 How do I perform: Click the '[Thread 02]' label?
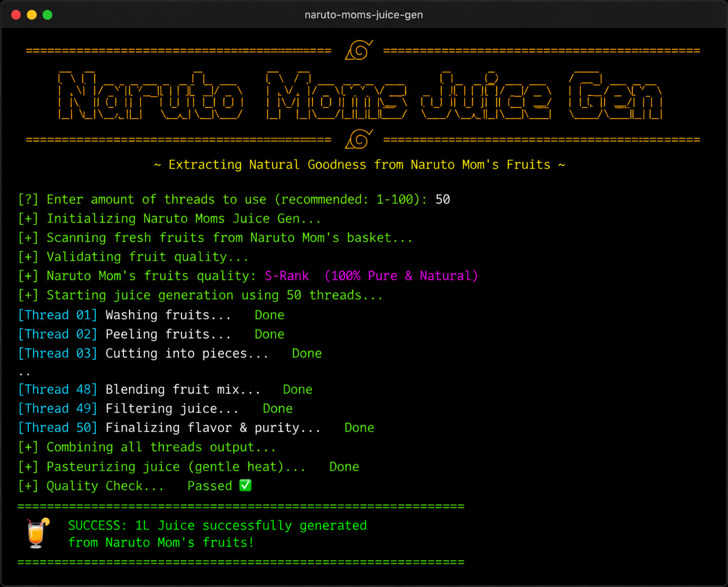coord(58,334)
